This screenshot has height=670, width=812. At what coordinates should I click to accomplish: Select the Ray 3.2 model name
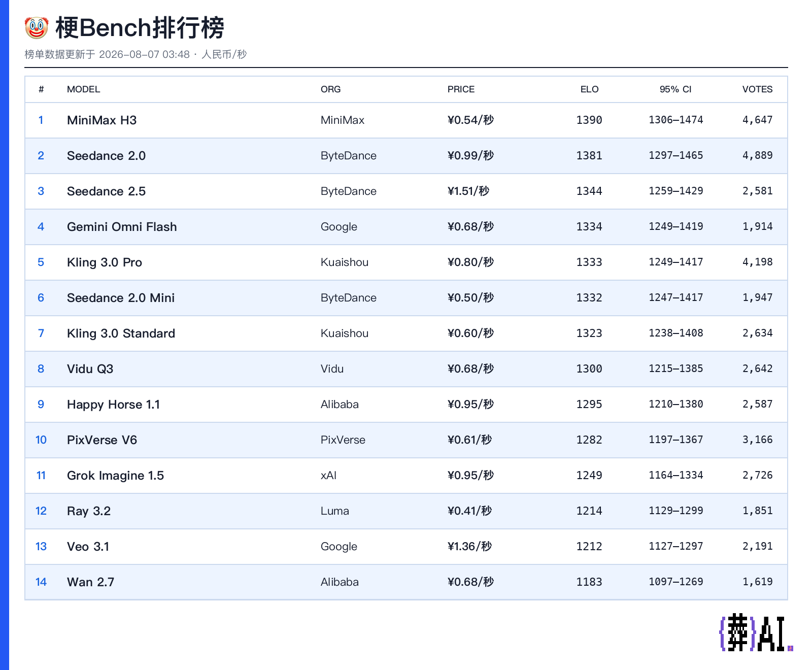[x=89, y=511]
